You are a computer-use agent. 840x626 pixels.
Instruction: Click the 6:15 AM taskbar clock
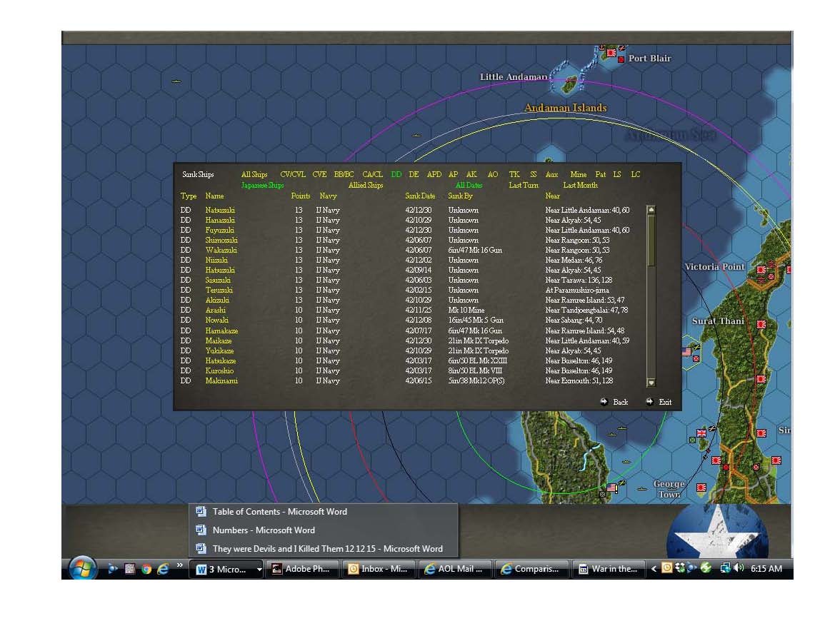click(766, 569)
